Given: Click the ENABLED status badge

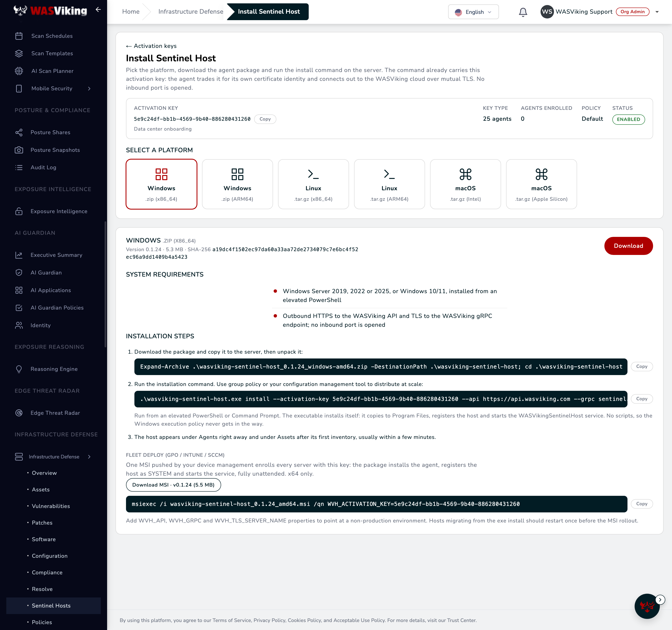Looking at the screenshot, I should 628,119.
